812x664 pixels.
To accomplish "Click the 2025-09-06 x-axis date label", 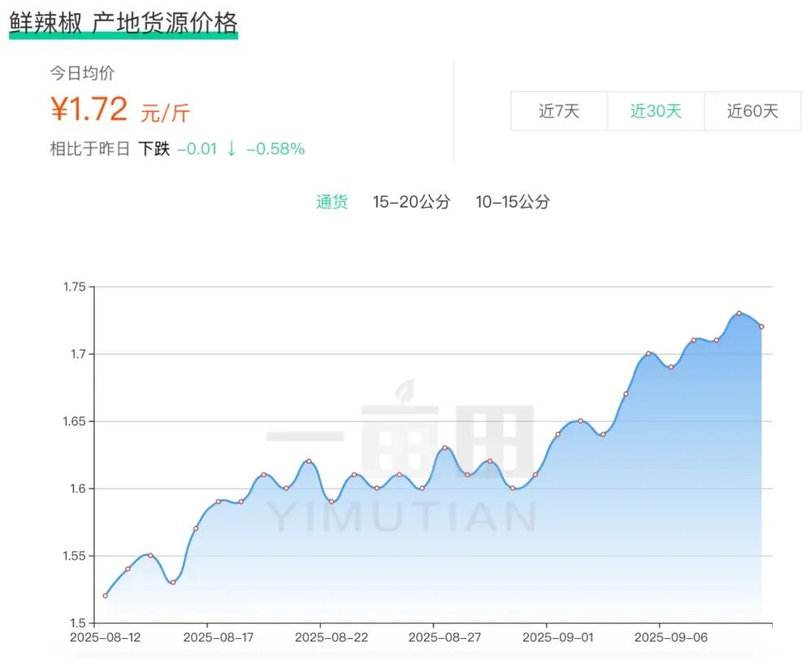I will click(671, 637).
